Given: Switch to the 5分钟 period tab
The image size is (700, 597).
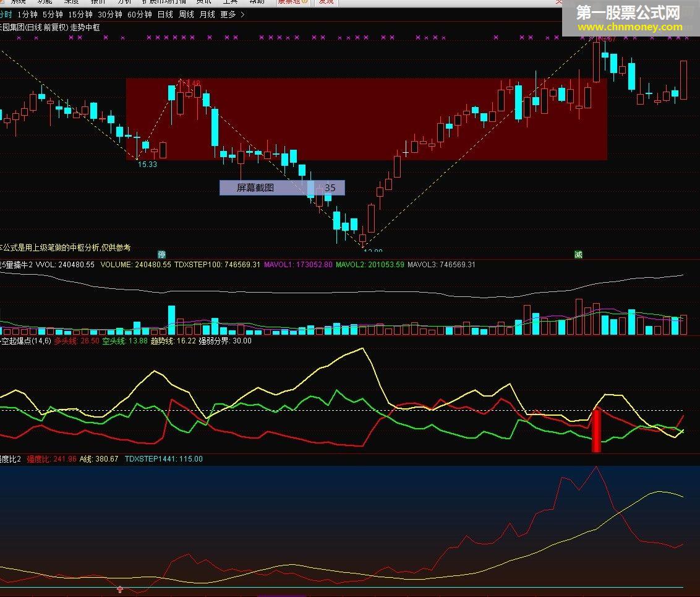Looking at the screenshot, I should (x=52, y=15).
